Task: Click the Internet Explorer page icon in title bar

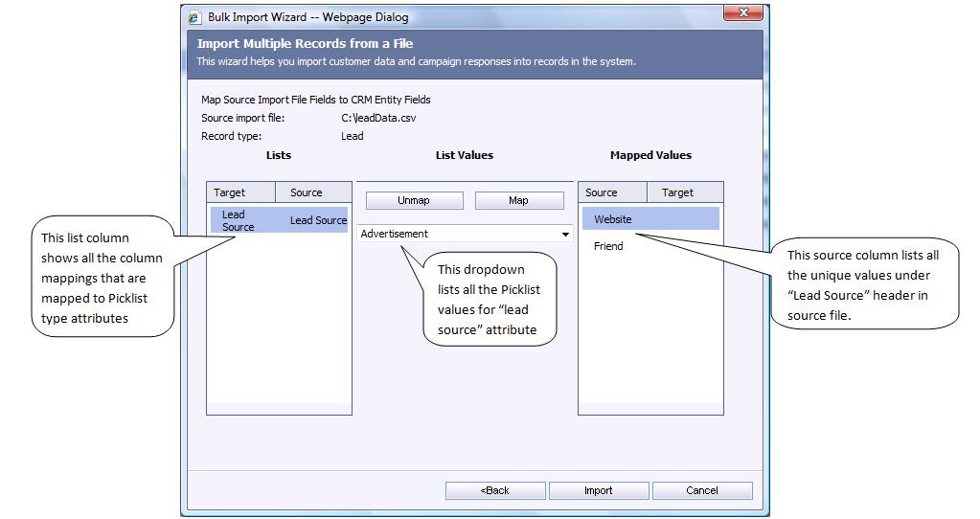Action: 194,17
